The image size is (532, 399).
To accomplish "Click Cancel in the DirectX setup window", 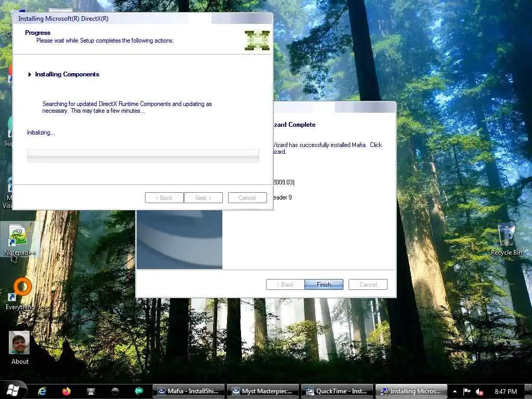I will coord(247,197).
